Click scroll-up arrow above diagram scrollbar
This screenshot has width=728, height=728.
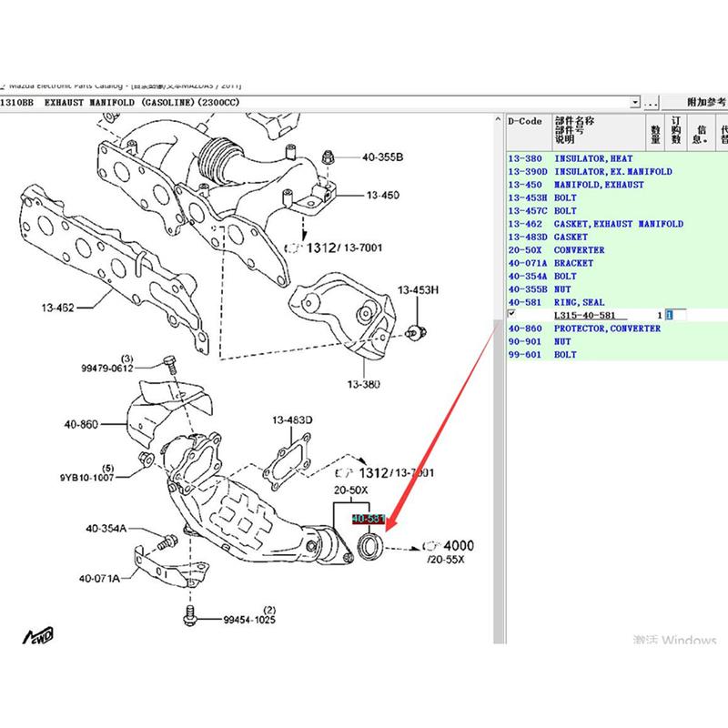coord(498,119)
